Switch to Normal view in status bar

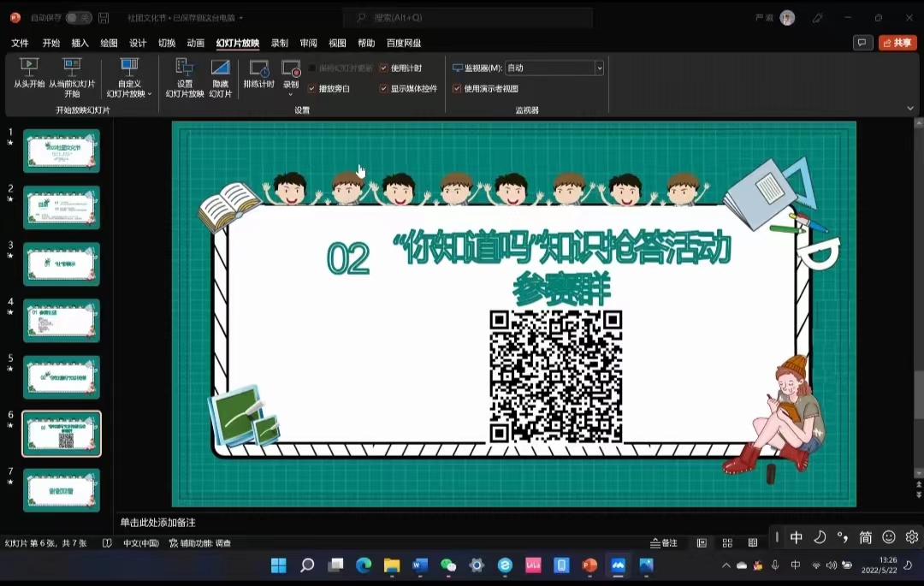click(702, 543)
